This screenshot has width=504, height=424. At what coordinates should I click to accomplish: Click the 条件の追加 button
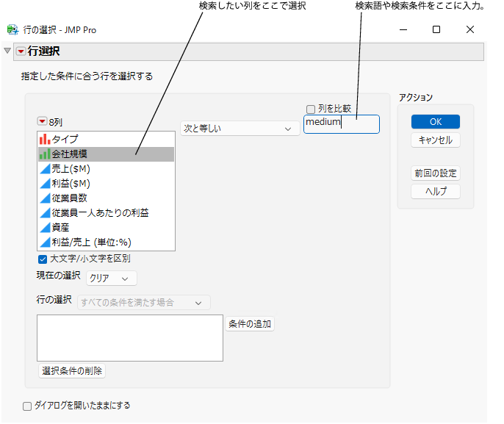click(x=250, y=324)
